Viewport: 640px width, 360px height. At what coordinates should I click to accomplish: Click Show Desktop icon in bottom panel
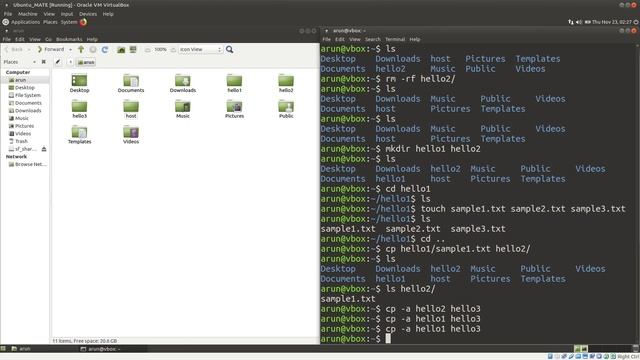click(x=3, y=349)
